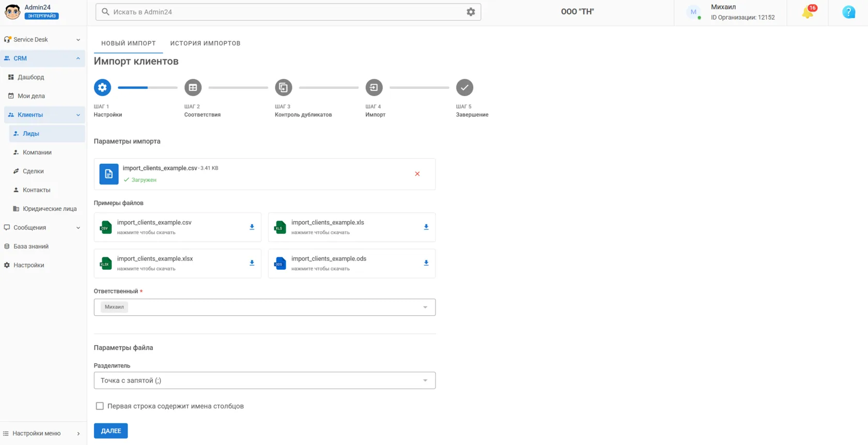Open the Разделитель dropdown

coord(265,380)
